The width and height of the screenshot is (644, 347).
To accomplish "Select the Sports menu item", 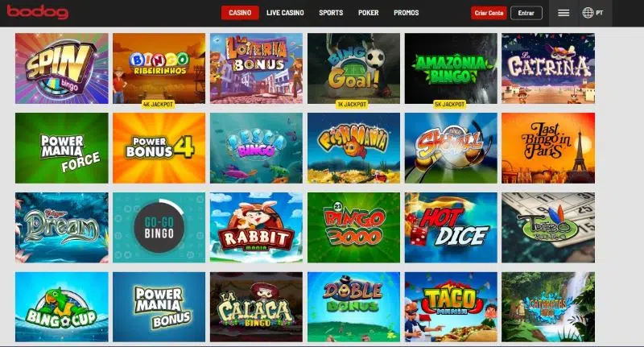I will coord(331,13).
